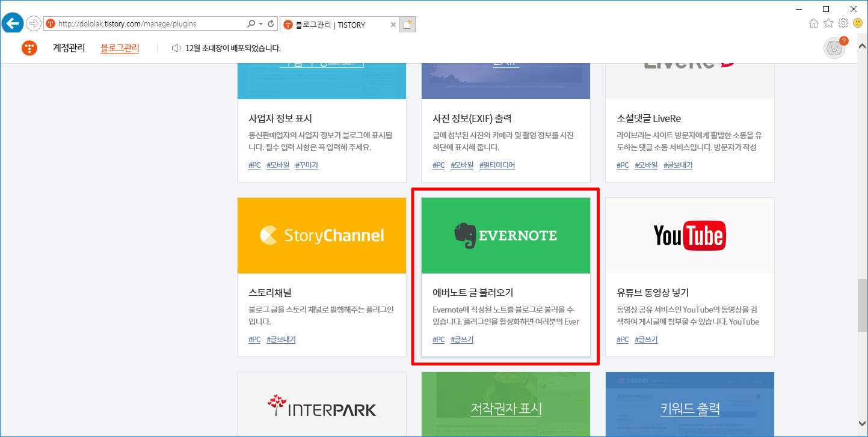Open the address bar dropdown arrow
The image size is (868, 437).
point(260,24)
